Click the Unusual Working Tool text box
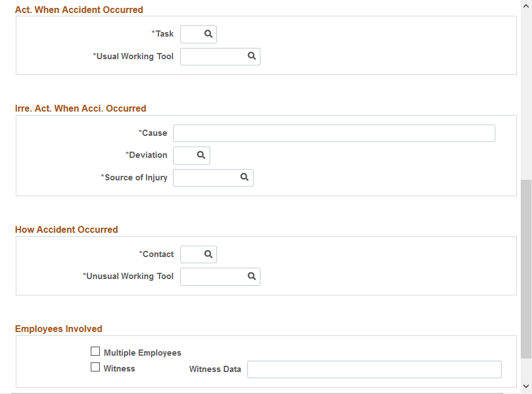 coord(214,276)
